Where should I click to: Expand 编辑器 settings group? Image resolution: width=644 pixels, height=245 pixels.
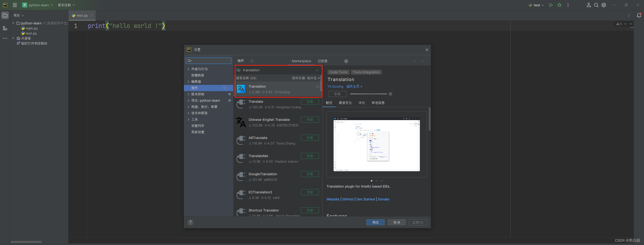(188, 82)
